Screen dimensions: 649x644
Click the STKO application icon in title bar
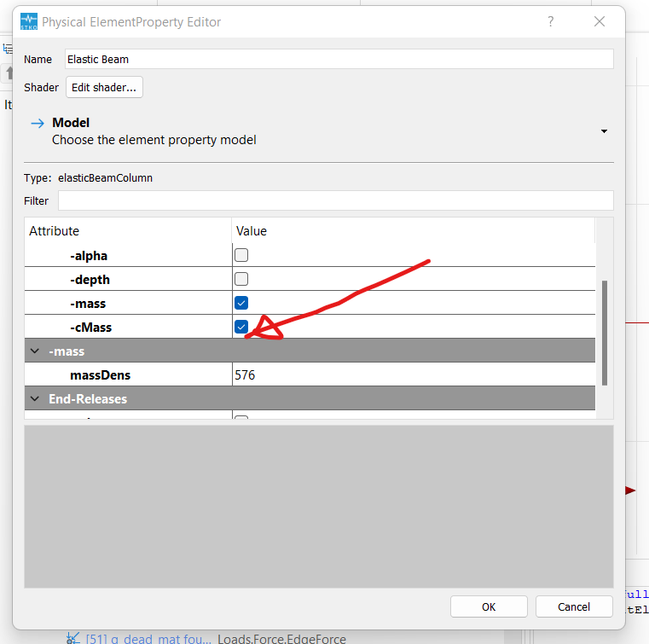(29, 21)
